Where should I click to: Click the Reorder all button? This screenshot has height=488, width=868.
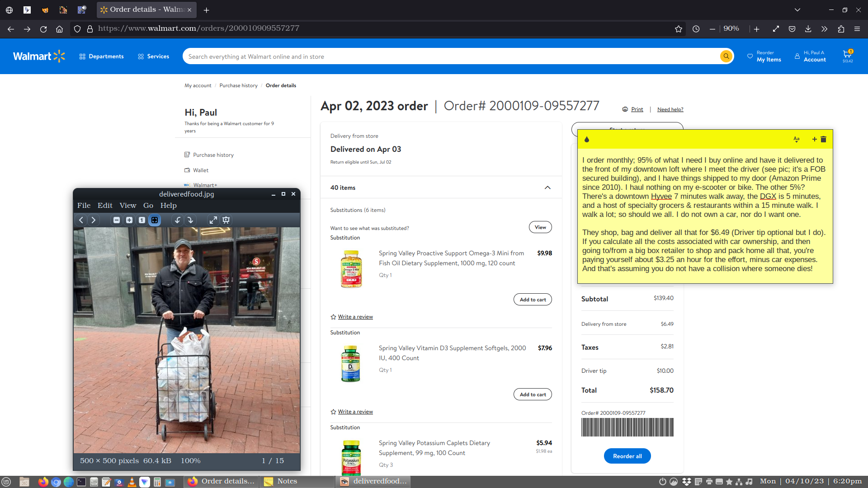[x=627, y=456]
